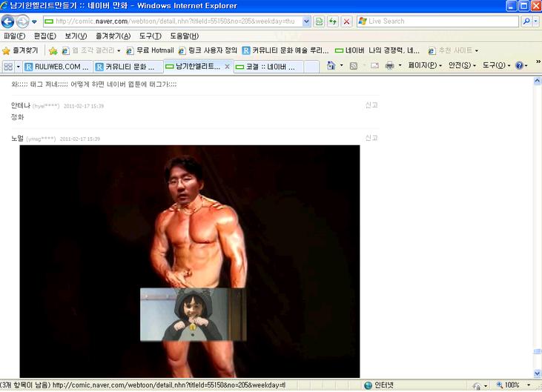Click the 무료 Hotmail favorites link
Screen dimensions: 542x392
tap(150, 50)
